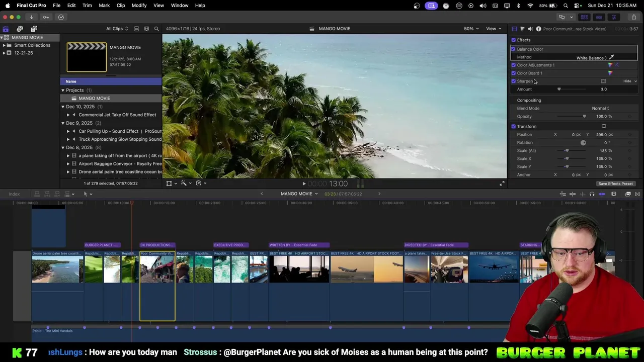Open the 50% zoom level dropdown
644x362 pixels.
pos(471,29)
